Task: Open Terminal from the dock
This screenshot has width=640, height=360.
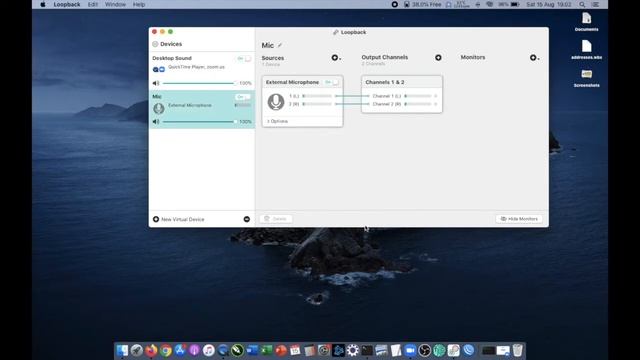Action: [367, 350]
